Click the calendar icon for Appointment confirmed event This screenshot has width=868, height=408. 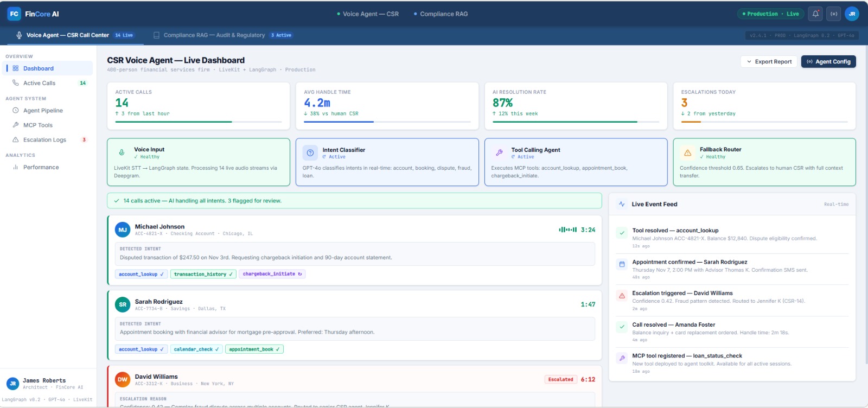[622, 264]
